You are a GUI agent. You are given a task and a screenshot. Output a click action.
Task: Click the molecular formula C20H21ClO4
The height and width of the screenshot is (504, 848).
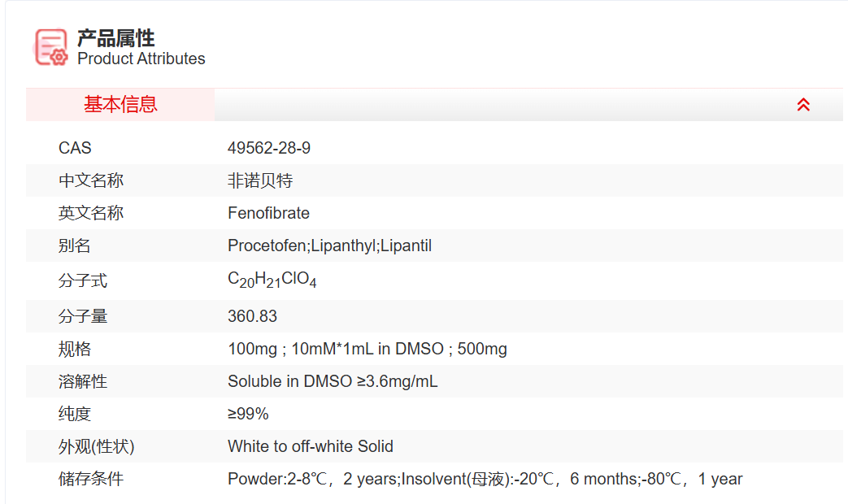pyautogui.click(x=272, y=280)
